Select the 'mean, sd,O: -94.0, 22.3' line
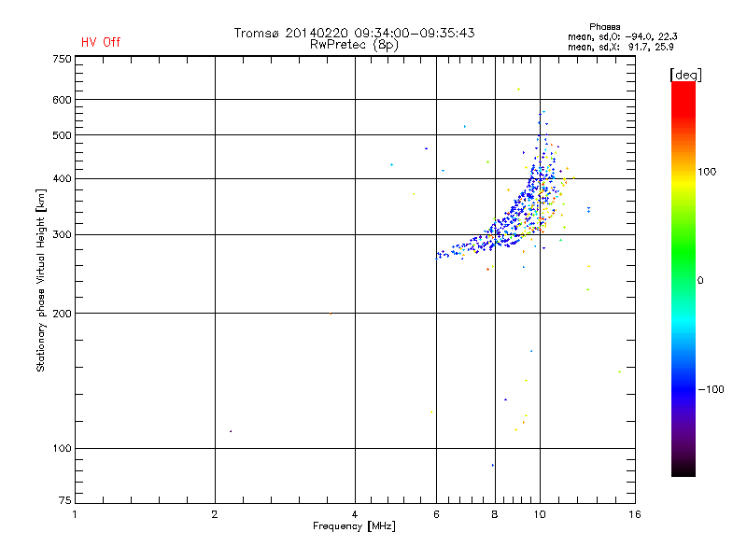The image size is (747, 560). pyautogui.click(x=622, y=36)
